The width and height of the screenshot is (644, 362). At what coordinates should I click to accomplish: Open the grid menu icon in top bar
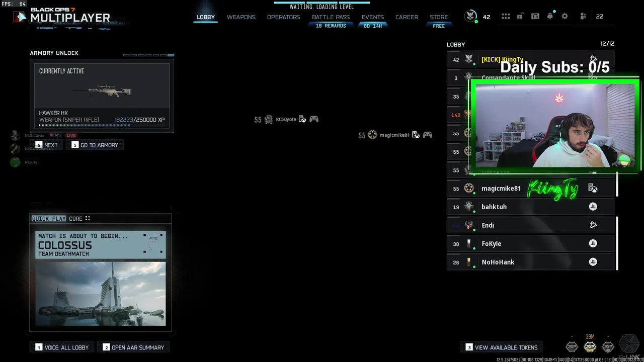[506, 17]
